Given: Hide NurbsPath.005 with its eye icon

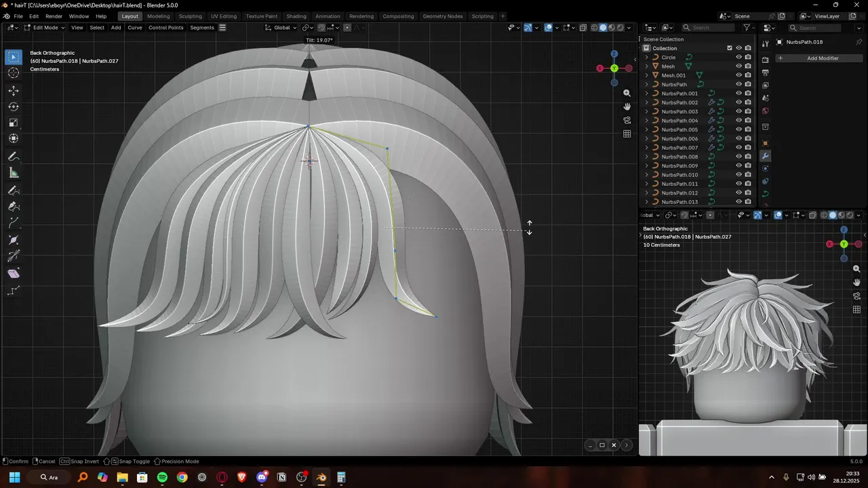Looking at the screenshot, I should [x=739, y=129].
